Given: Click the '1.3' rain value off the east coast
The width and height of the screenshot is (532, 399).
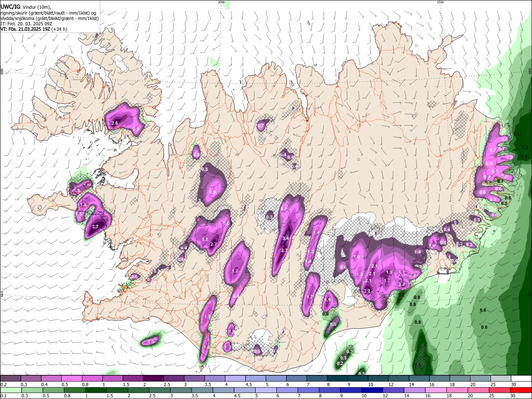Looking at the screenshot, I should 525,147.
